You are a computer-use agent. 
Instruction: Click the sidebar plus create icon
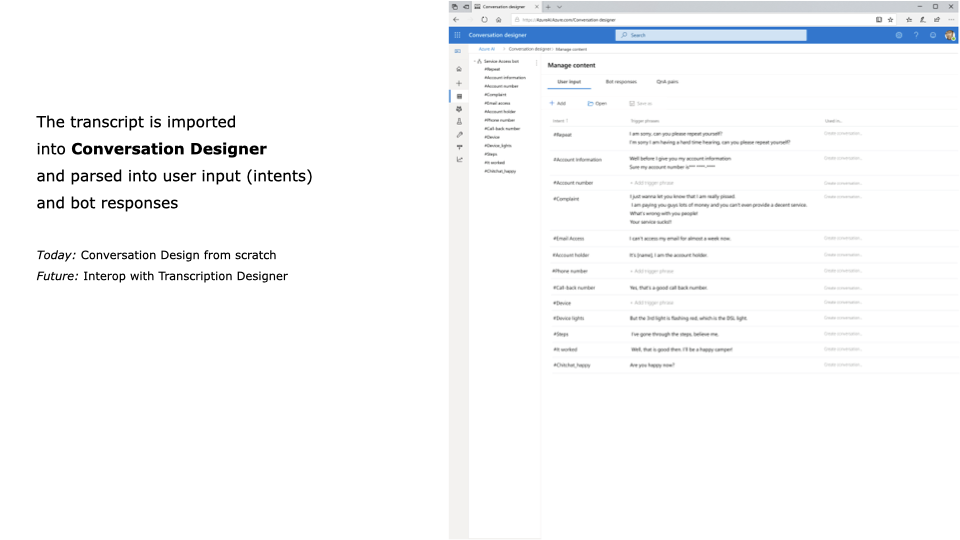[459, 83]
